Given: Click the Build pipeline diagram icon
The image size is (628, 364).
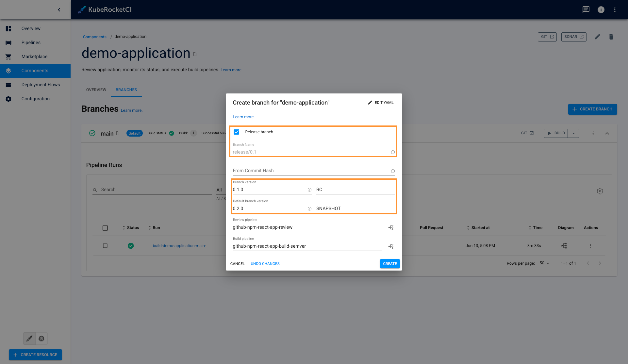Looking at the screenshot, I should coord(391,246).
